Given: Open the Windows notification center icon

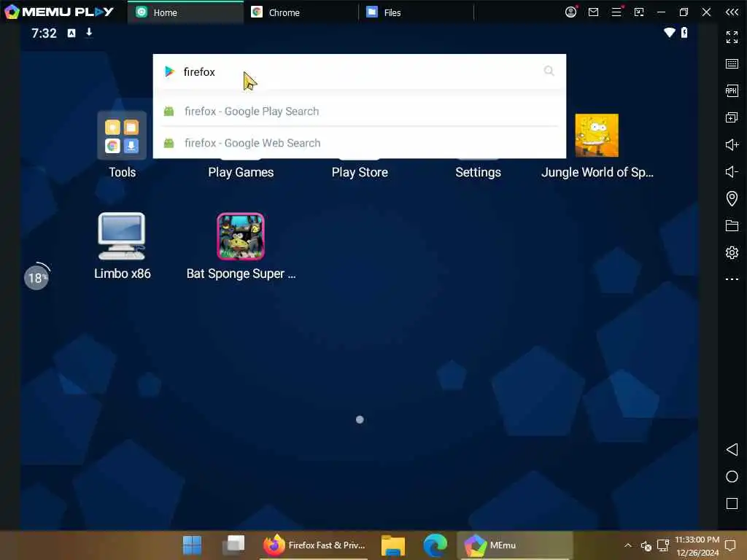Looking at the screenshot, I should pyautogui.click(x=729, y=545).
